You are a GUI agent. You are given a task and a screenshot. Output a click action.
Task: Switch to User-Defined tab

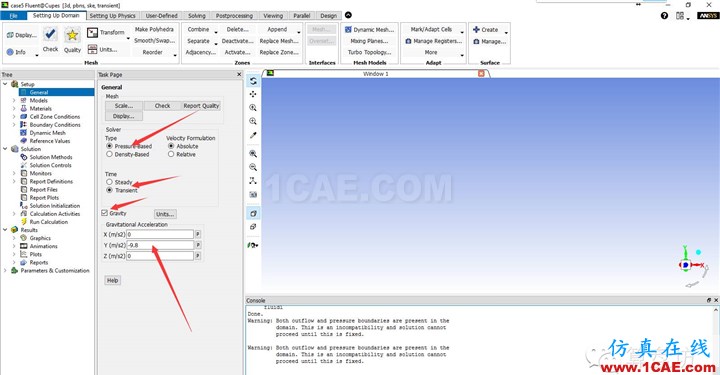(162, 16)
